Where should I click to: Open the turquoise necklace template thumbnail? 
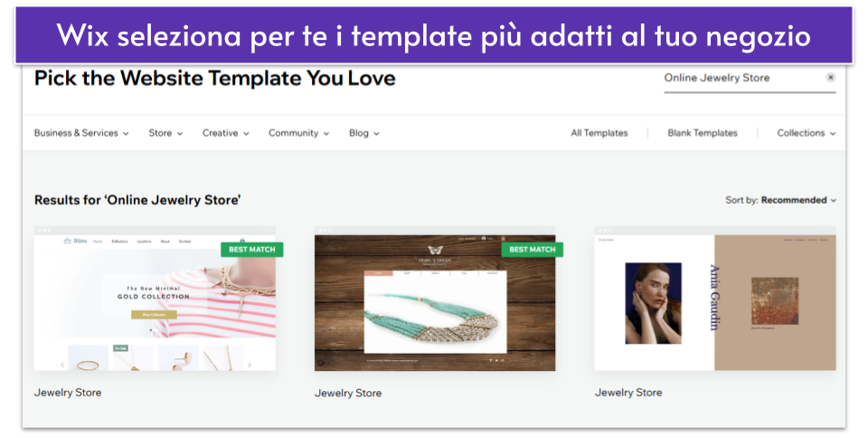pyautogui.click(x=435, y=299)
